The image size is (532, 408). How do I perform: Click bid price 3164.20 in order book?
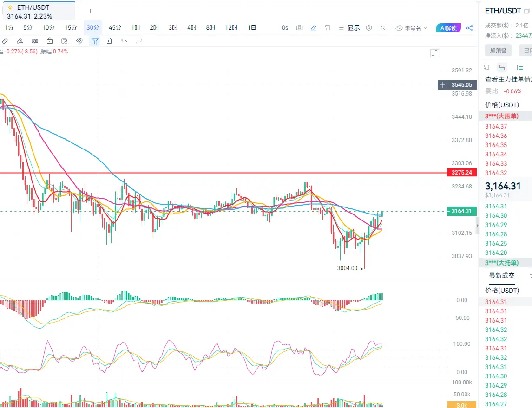(496, 253)
